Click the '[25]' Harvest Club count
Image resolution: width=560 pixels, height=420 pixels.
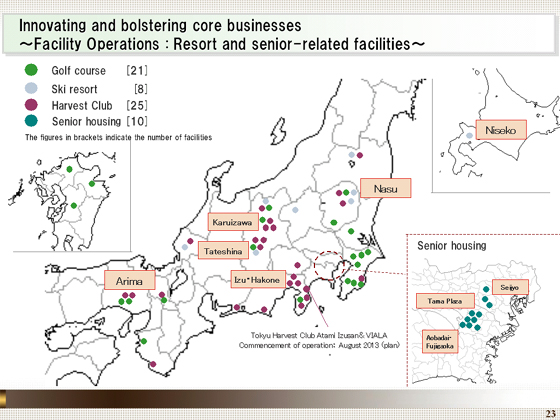click(x=137, y=105)
